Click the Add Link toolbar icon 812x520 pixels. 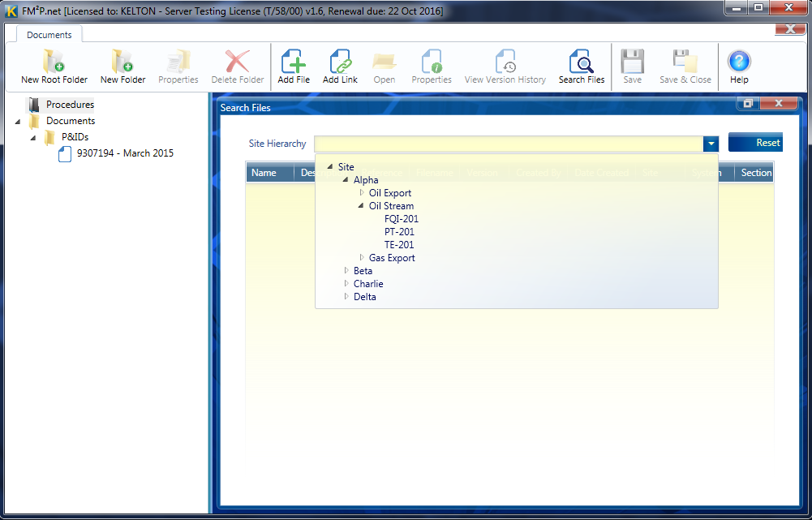coord(340,61)
